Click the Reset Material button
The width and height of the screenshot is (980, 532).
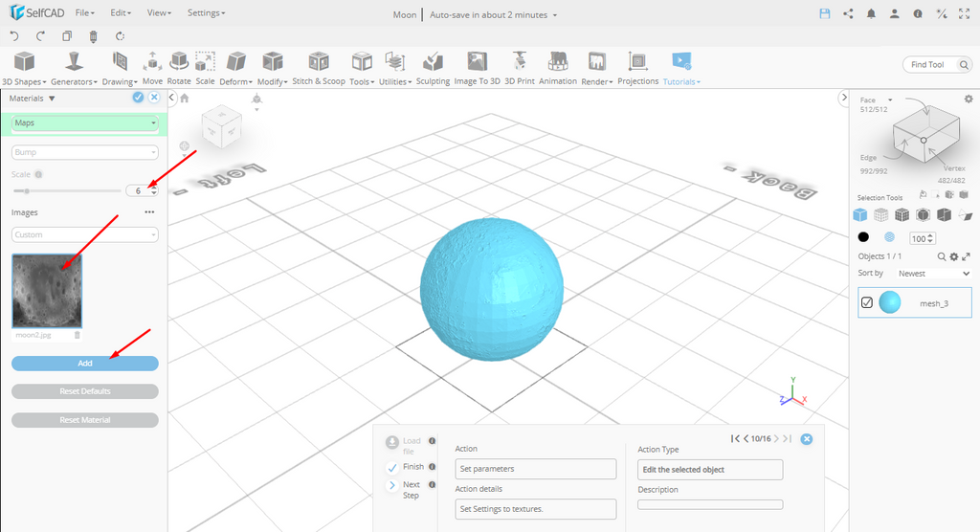[x=85, y=420]
